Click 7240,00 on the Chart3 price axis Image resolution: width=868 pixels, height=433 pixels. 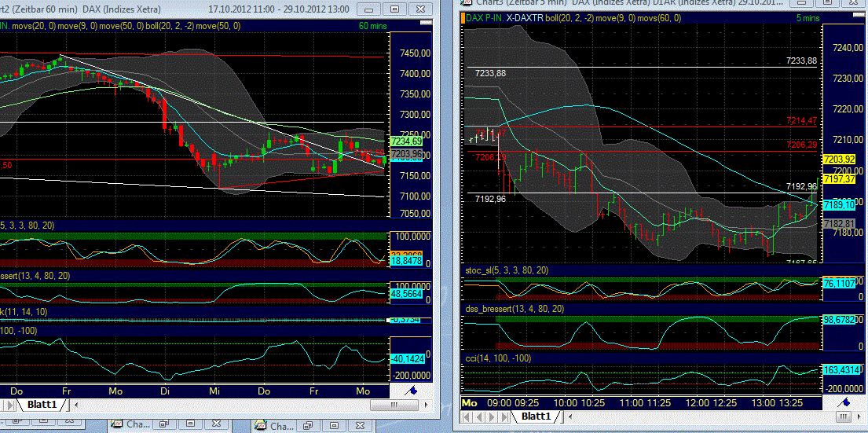(x=848, y=49)
